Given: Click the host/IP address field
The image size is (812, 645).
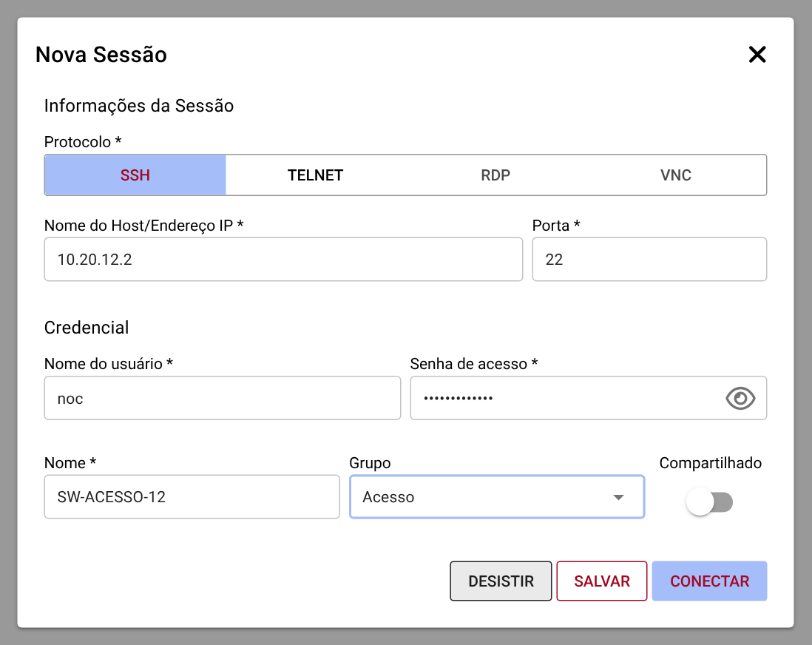Looking at the screenshot, I should pos(283,260).
